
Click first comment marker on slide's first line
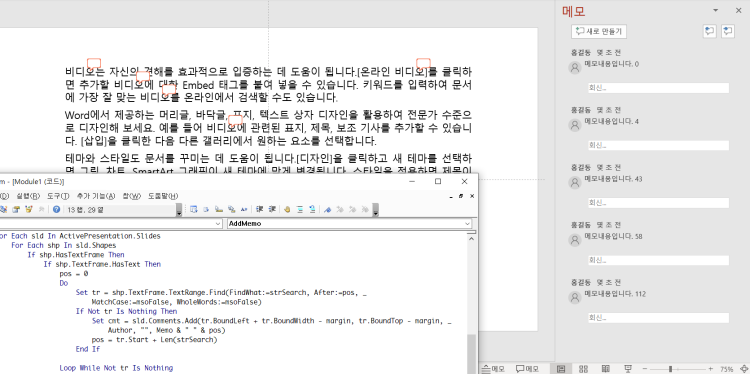click(94, 63)
